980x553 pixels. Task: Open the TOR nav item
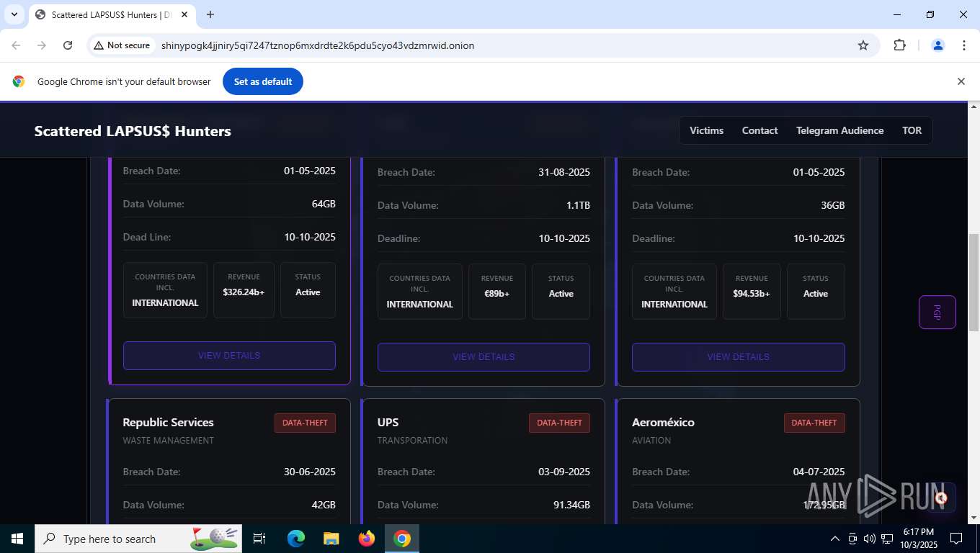click(912, 130)
